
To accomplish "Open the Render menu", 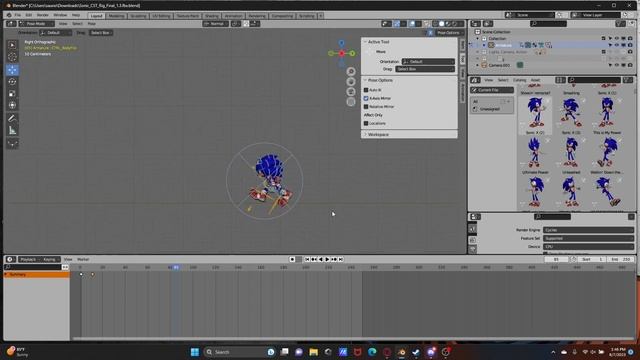I will [42, 15].
